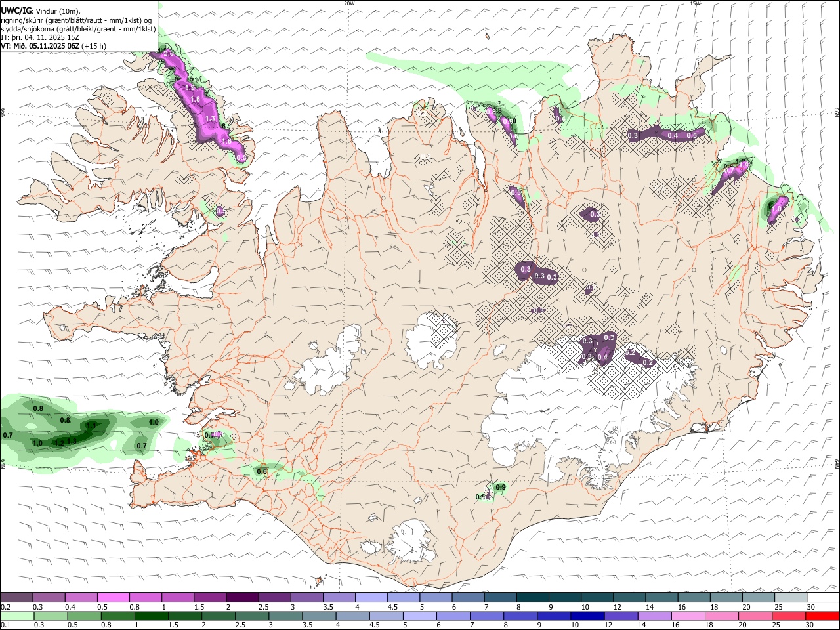The height and width of the screenshot is (630, 840).
Task: Click the 15W longitude label at top
Action: pyautogui.click(x=695, y=3)
